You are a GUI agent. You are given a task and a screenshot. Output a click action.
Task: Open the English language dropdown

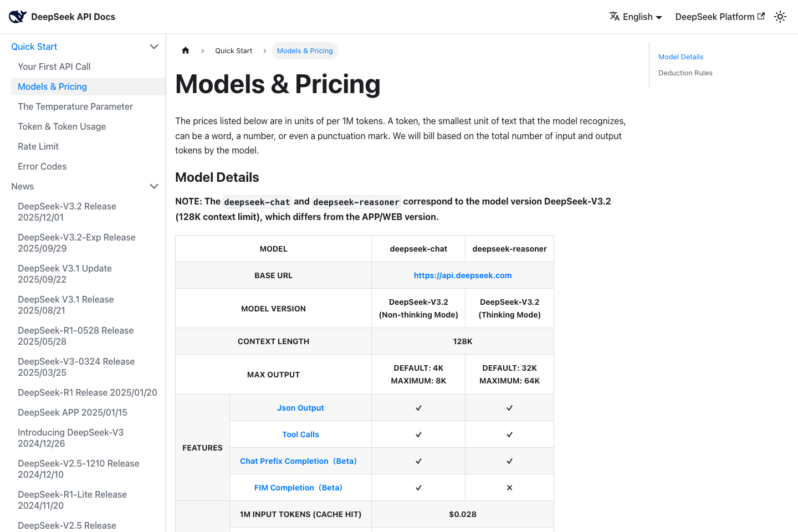click(636, 17)
